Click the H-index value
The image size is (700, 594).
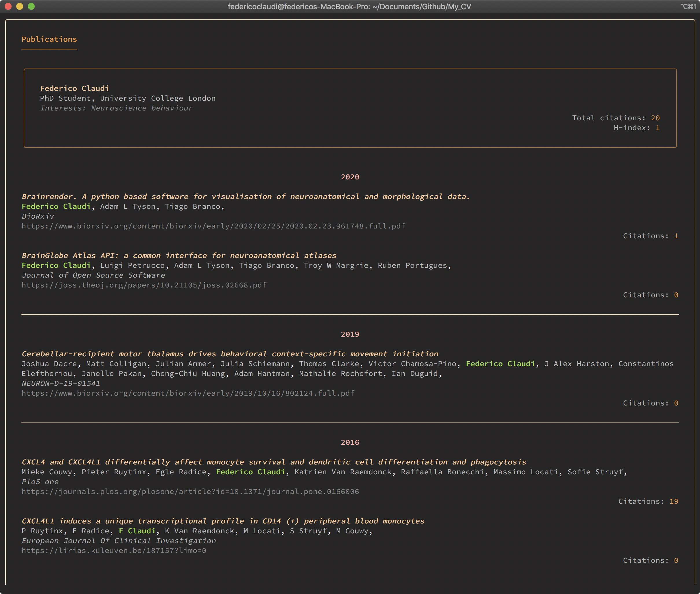click(657, 128)
